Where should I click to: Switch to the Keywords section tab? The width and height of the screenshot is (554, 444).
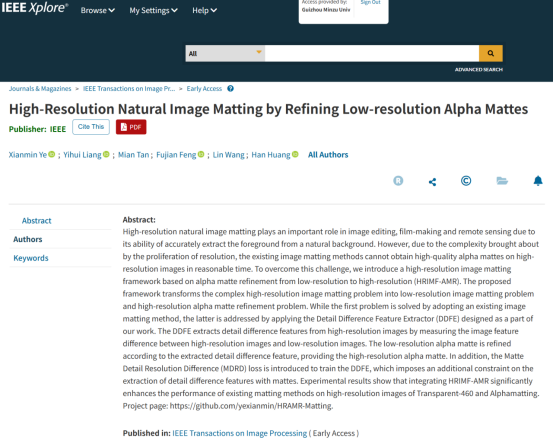pyautogui.click(x=31, y=258)
